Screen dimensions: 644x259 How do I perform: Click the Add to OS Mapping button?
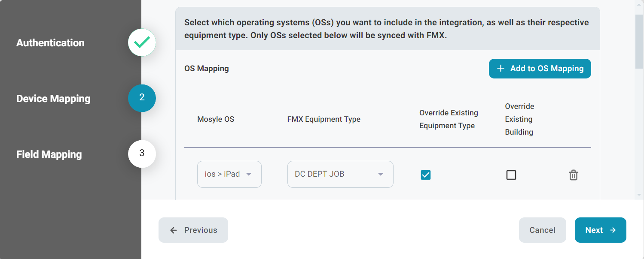[x=540, y=69]
